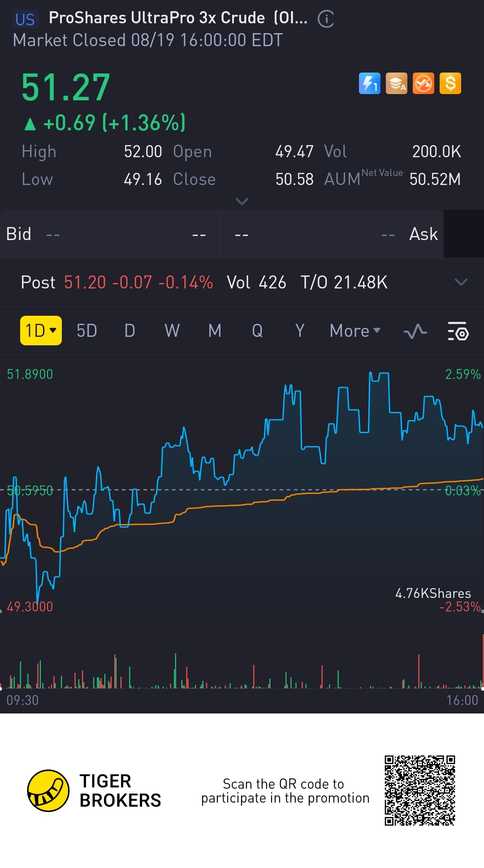This screenshot has height=868, width=484.
Task: Select the M monthly chart tab
Action: pos(215,331)
